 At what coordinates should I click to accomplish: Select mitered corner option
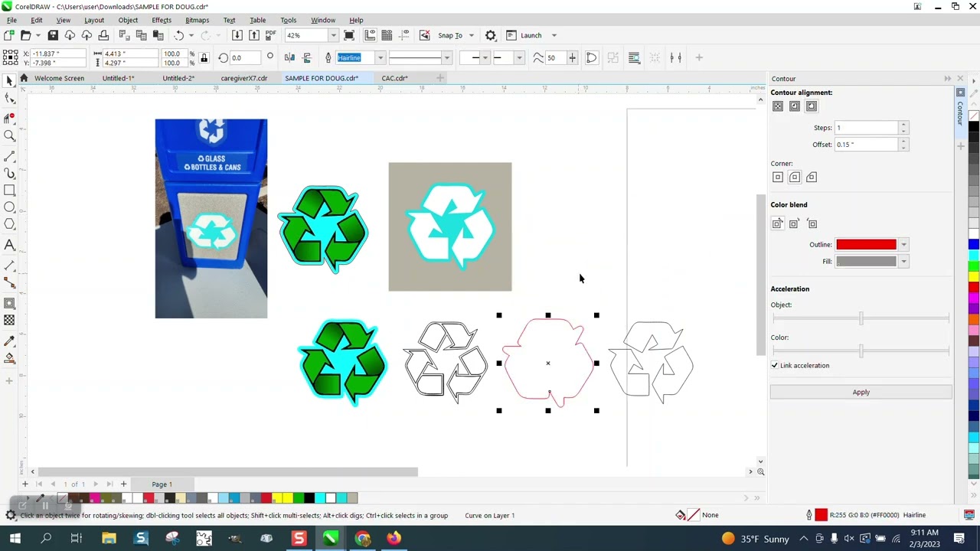point(778,178)
